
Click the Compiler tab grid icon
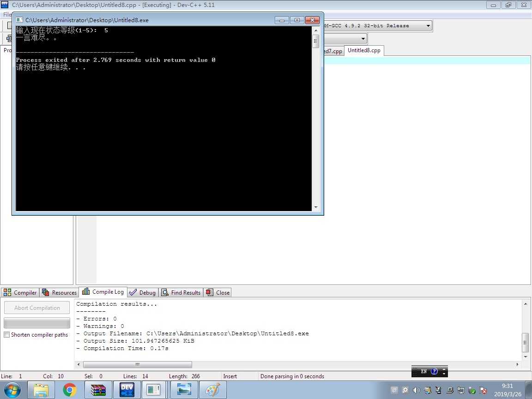[x=7, y=292]
